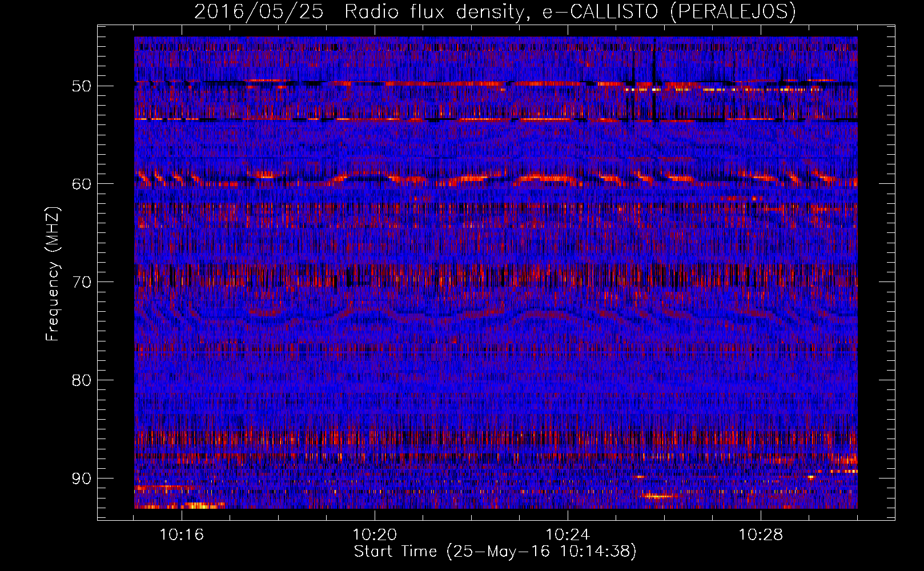Screen dimensions: 924x571
Task: Click the '90' frequency tick label
Action: click(x=82, y=478)
